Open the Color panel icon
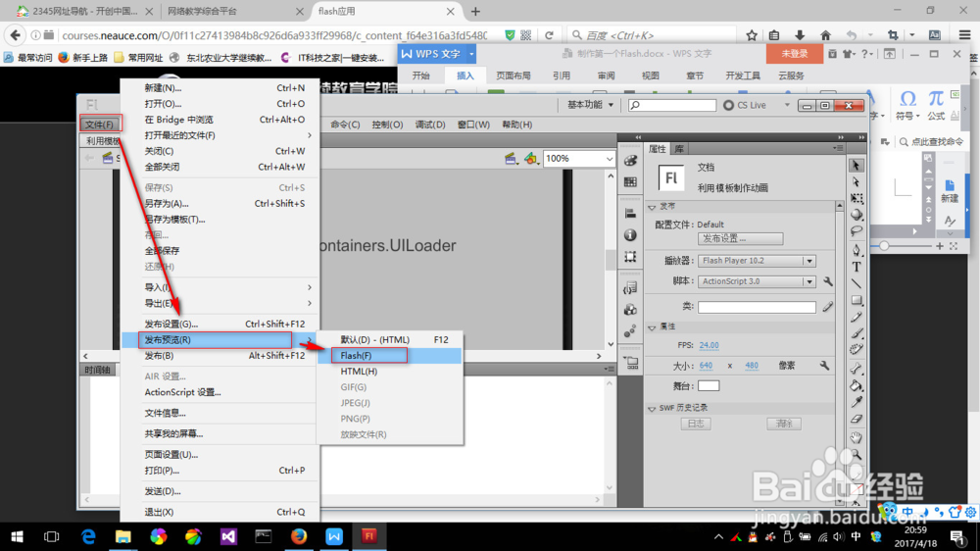Image resolution: width=980 pixels, height=551 pixels. click(630, 161)
